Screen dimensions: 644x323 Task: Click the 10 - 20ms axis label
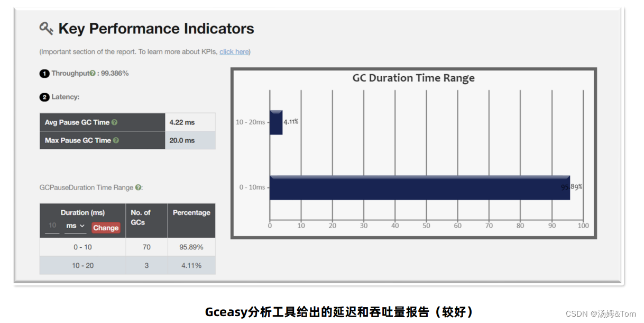pos(251,122)
